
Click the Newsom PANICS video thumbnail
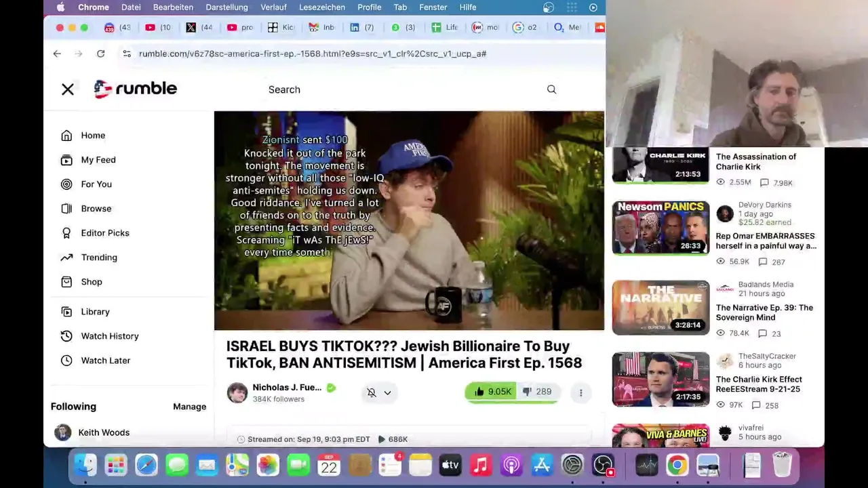point(660,228)
